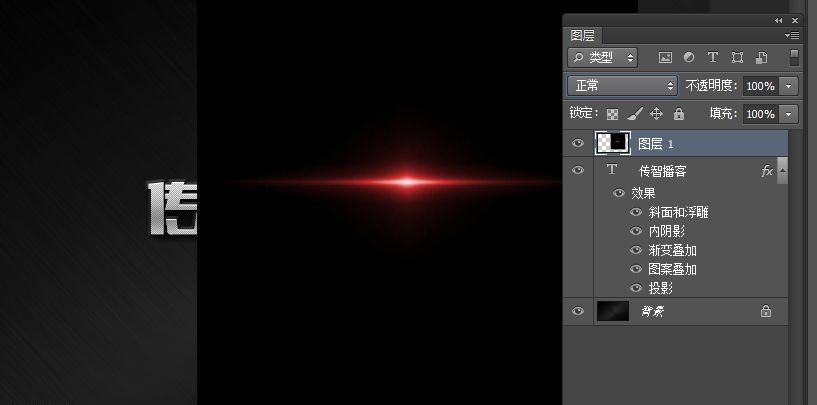Hide the 图案叠加 effect
This screenshot has height=405, width=817.
click(636, 269)
